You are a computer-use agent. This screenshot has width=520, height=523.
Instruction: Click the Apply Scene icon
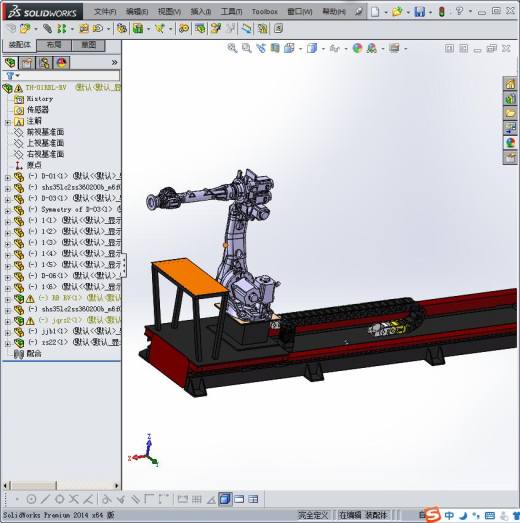[371, 48]
